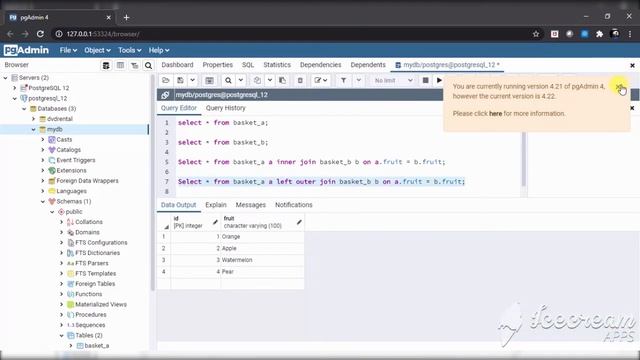This screenshot has width=640, height=360.
Task: Click the 'here' link in notification
Action: pyautogui.click(x=496, y=113)
